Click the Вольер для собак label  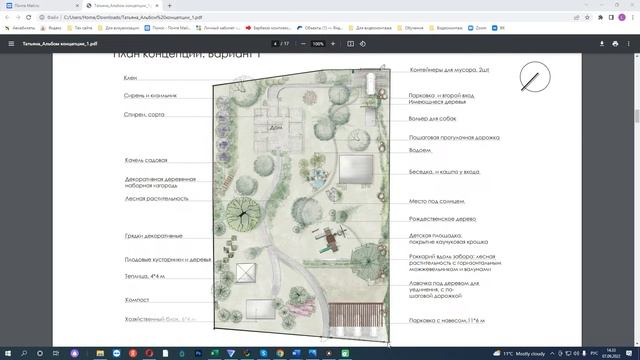[x=432, y=119]
